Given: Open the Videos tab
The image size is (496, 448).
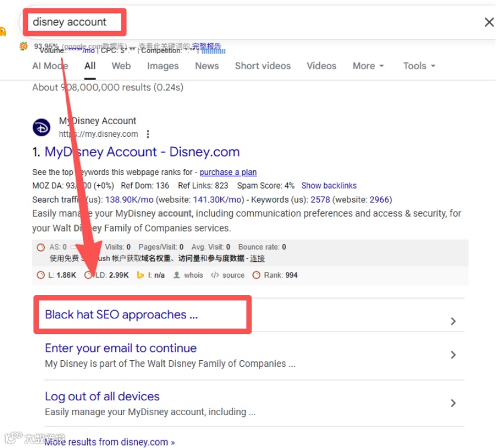Looking at the screenshot, I should [x=321, y=66].
